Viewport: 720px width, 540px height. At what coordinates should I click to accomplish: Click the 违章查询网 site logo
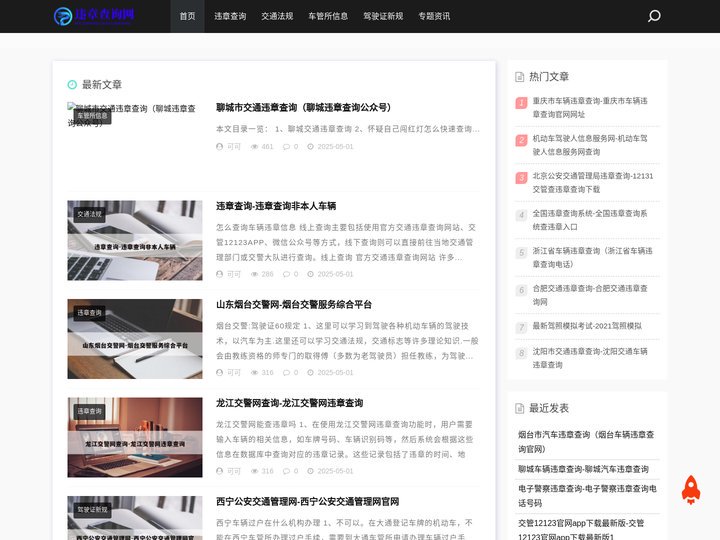click(x=94, y=16)
